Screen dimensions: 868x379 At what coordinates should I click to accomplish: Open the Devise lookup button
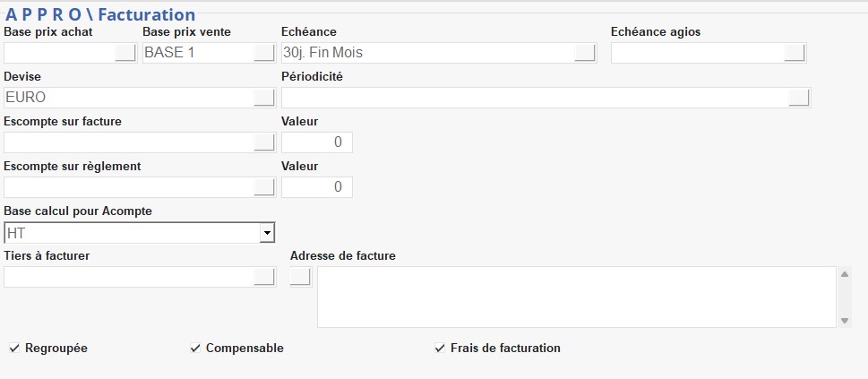click(x=263, y=97)
